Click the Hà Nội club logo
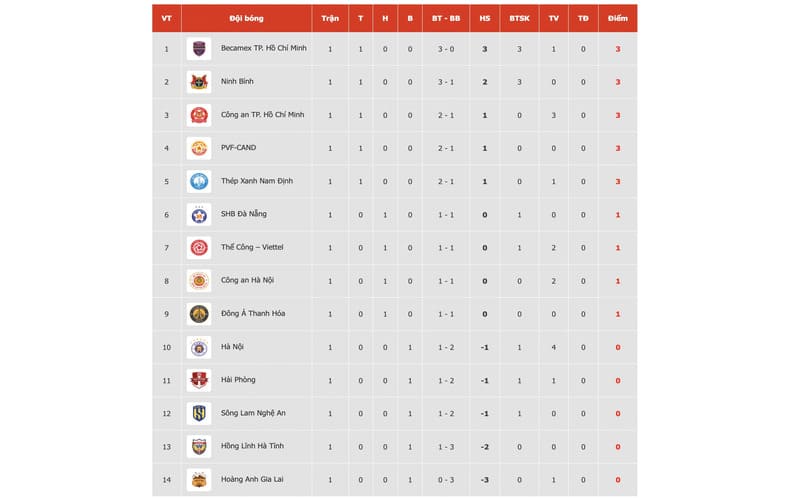 pyautogui.click(x=199, y=347)
